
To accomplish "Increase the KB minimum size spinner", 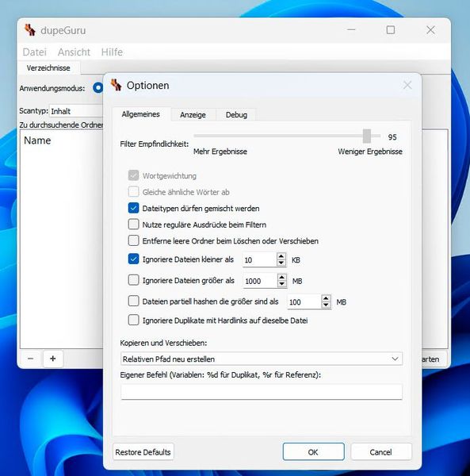I will click(281, 256).
